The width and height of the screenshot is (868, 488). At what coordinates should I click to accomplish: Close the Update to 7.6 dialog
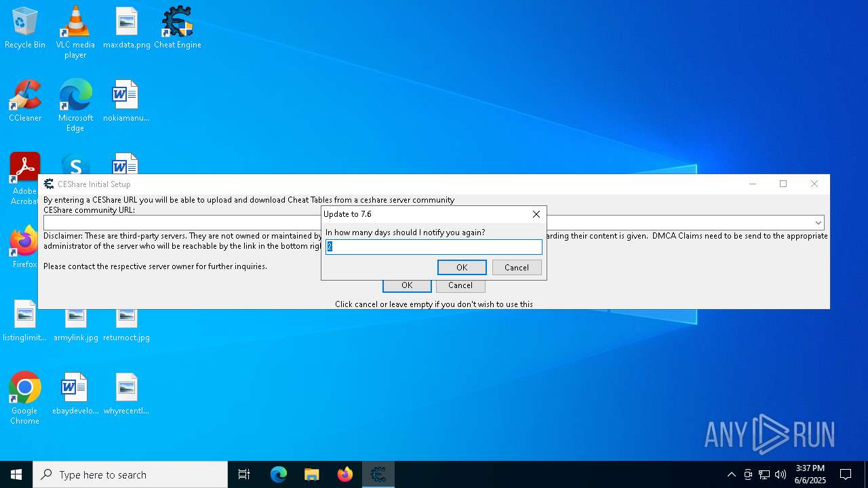point(536,214)
